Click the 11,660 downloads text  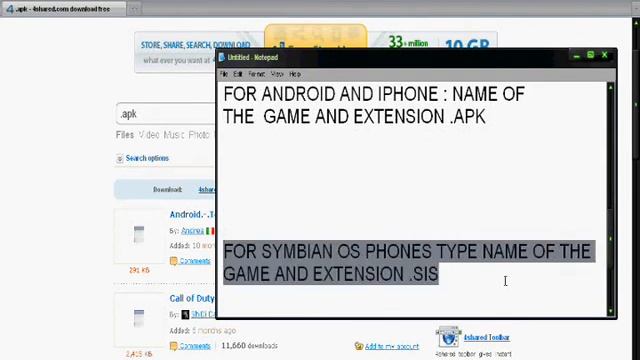pos(249,346)
